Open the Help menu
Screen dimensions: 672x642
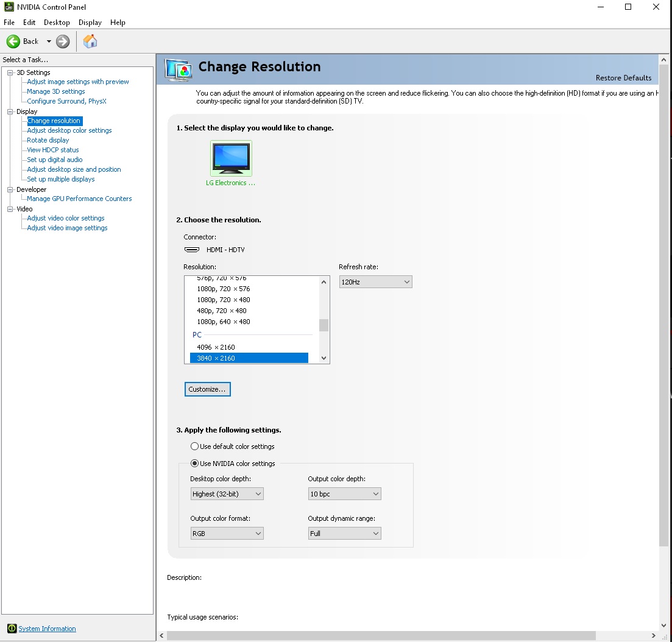(x=118, y=23)
